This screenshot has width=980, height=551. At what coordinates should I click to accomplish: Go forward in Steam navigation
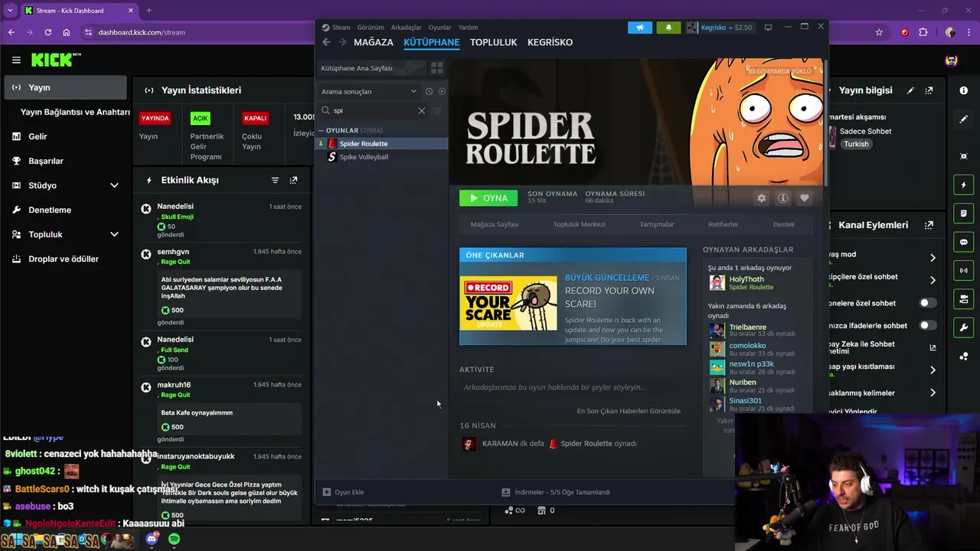coord(342,42)
